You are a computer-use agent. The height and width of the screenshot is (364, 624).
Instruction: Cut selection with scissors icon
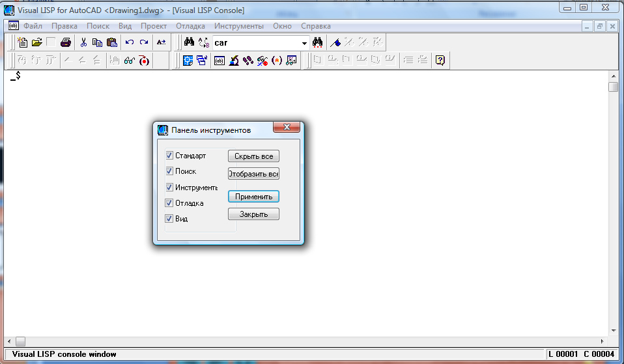click(83, 42)
